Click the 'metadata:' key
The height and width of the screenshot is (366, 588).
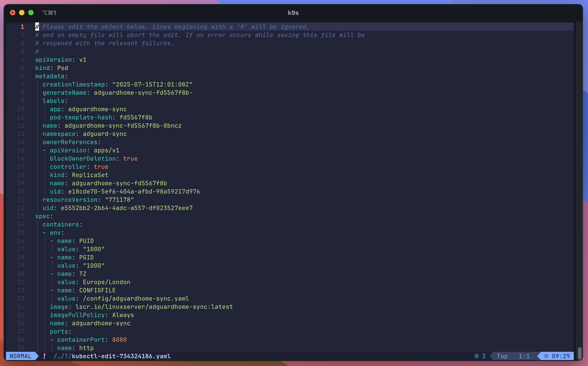point(52,76)
